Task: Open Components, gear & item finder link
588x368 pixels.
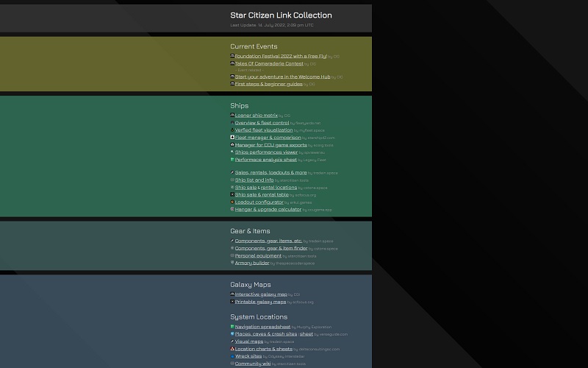Action: click(x=271, y=248)
